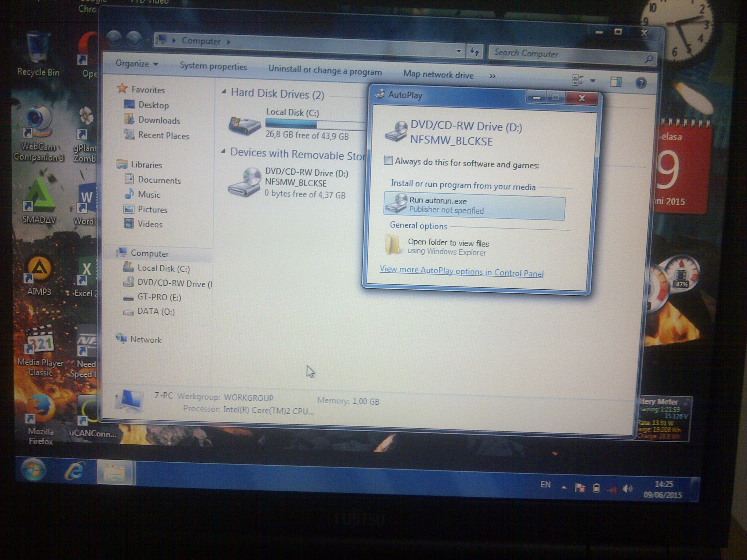Open recent pages dropdown beside Forward button
The height and width of the screenshot is (560, 747).
click(x=148, y=39)
